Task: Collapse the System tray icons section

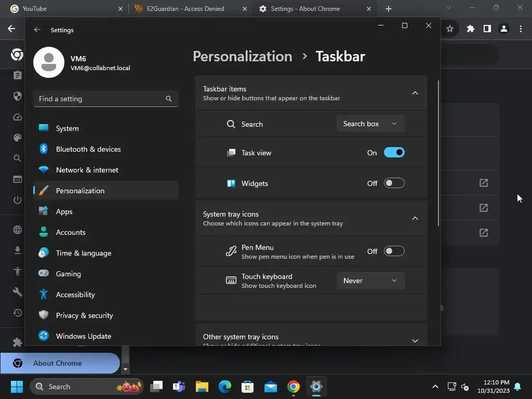Action: click(x=415, y=218)
